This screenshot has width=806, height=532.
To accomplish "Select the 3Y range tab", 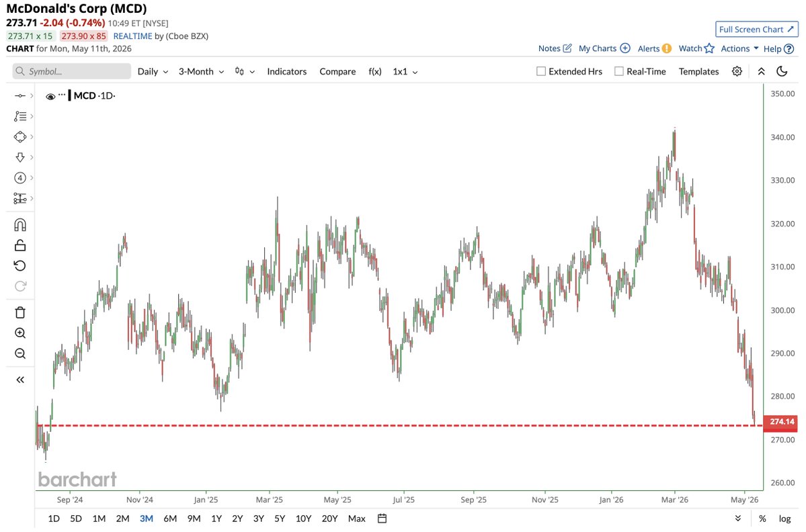I will 259,519.
